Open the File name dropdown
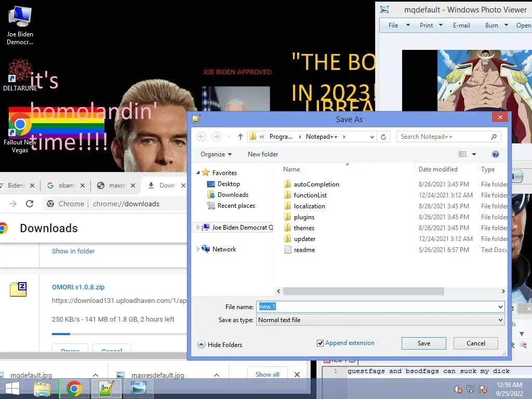Screen dimensions: 532x399 (x=500, y=307)
